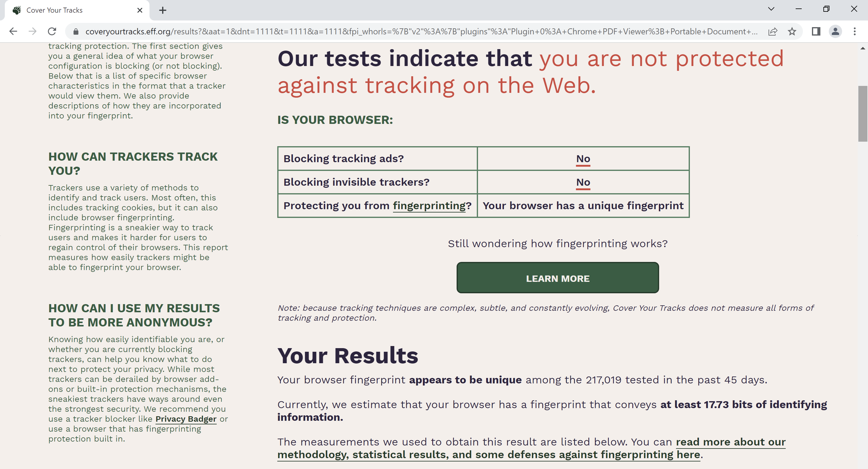Click the new tab plus button
The width and height of the screenshot is (868, 469).
coord(161,10)
